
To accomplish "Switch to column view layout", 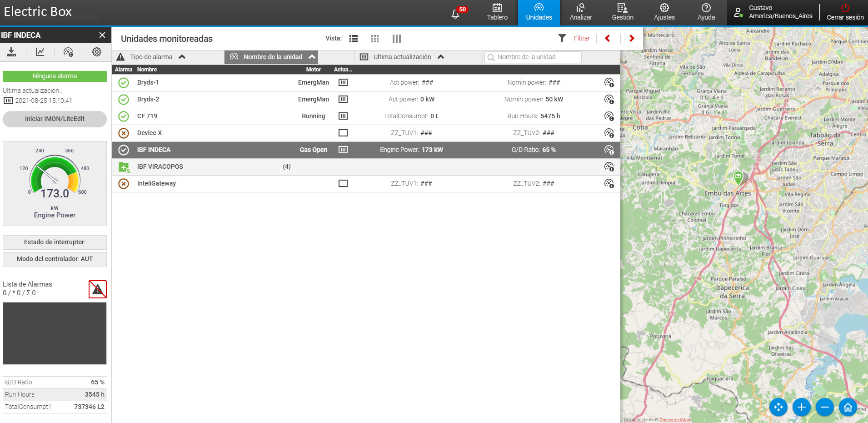I will pos(396,39).
